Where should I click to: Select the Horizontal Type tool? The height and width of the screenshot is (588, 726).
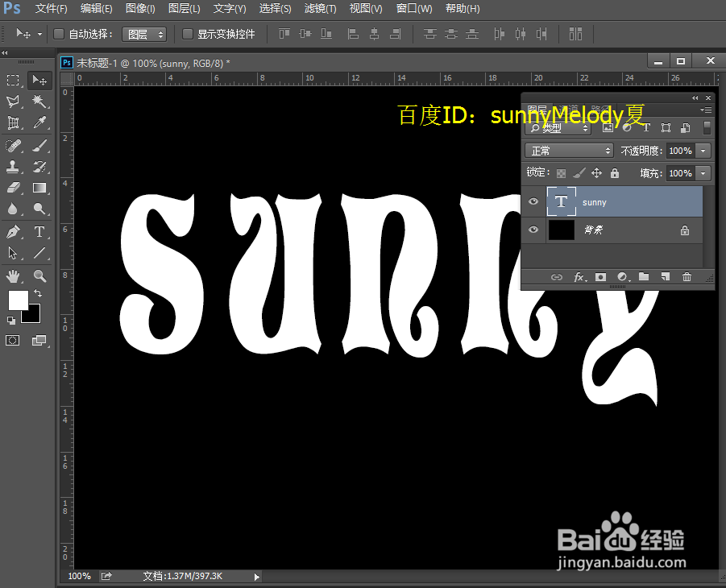pyautogui.click(x=39, y=231)
